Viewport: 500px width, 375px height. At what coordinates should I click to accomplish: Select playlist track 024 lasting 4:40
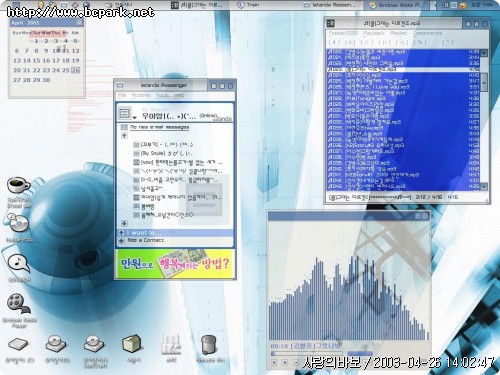pyautogui.click(x=403, y=75)
